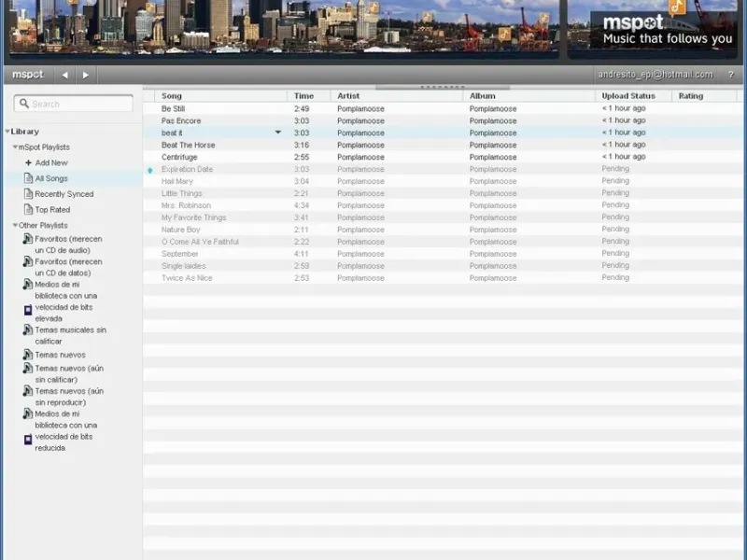The image size is (747, 560).
Task: Go back with the left arrow button
Action: [x=64, y=75]
